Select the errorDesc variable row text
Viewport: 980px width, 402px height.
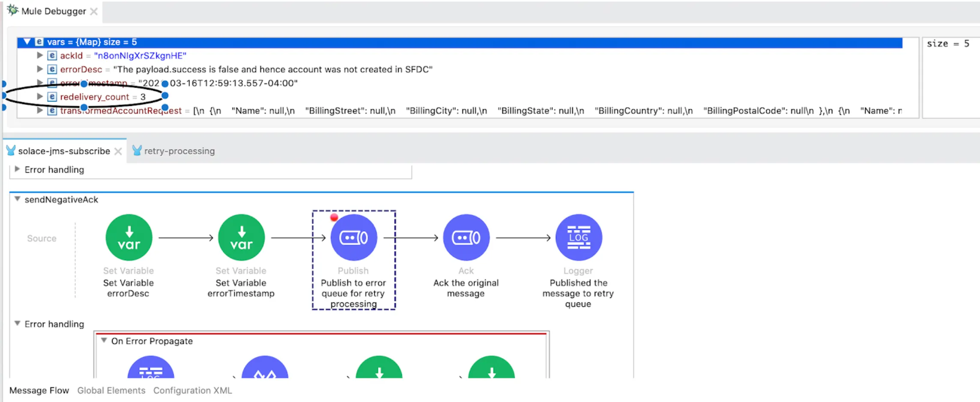pos(246,69)
